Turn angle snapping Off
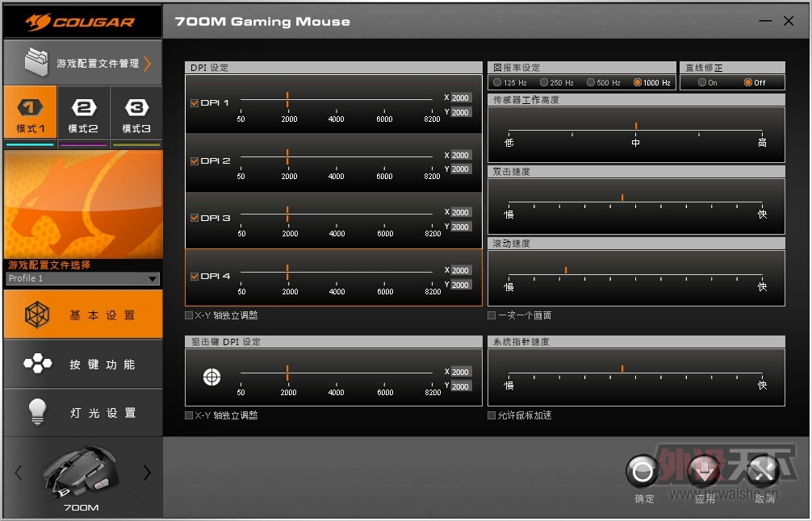 (748, 82)
